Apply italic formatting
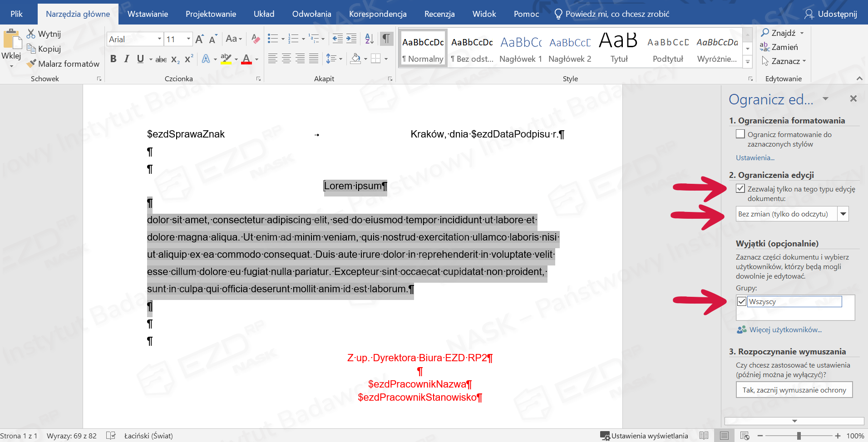Image resolution: width=868 pixels, height=442 pixels. point(127,59)
